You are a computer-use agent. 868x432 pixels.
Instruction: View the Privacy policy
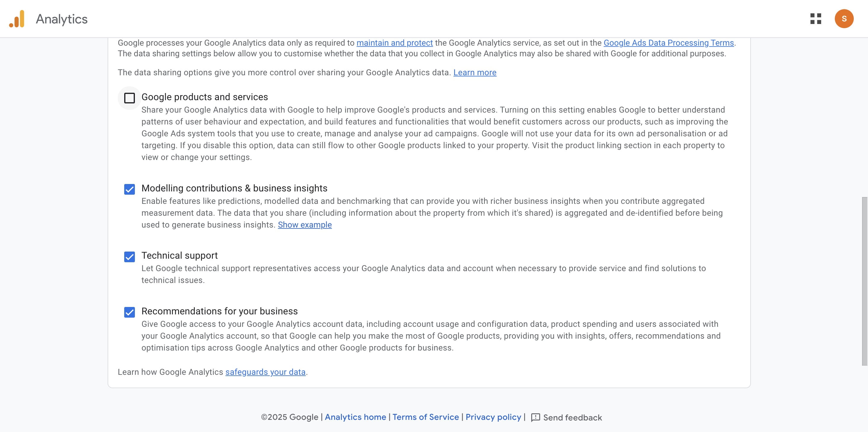point(493,417)
